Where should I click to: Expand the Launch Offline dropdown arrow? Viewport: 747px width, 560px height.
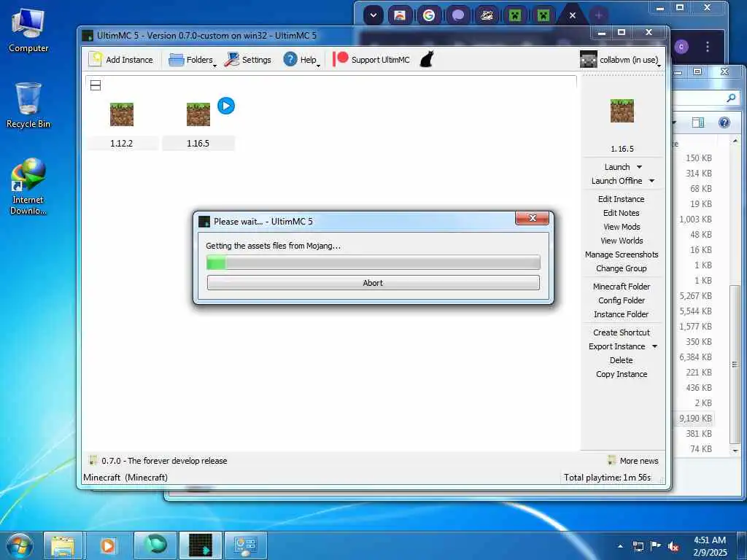click(651, 181)
